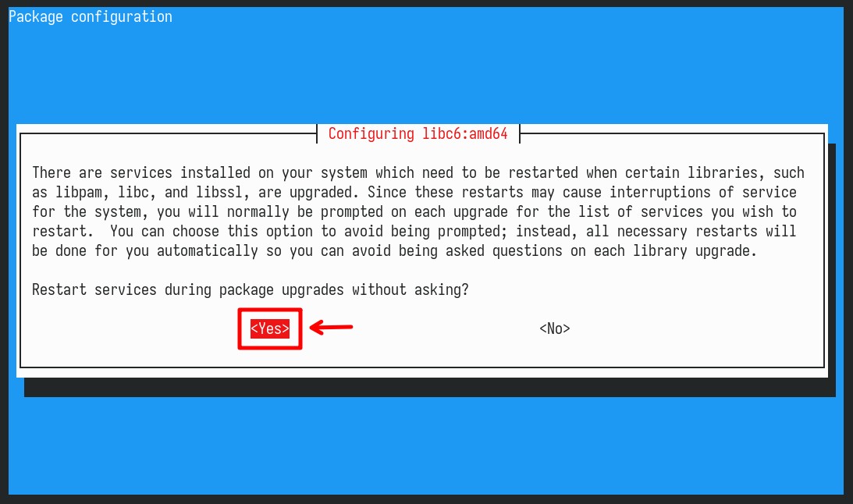
Task: Select the highlighted <Yes> button
Action: [x=270, y=328]
